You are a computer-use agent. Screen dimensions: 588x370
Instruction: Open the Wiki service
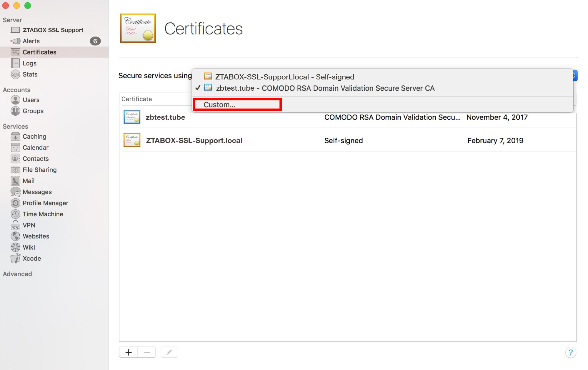[x=29, y=247]
